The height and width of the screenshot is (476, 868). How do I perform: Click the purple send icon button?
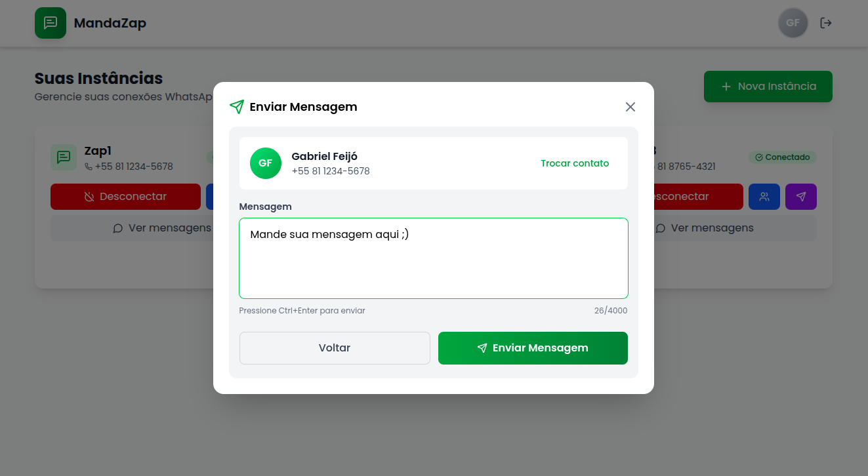click(801, 197)
